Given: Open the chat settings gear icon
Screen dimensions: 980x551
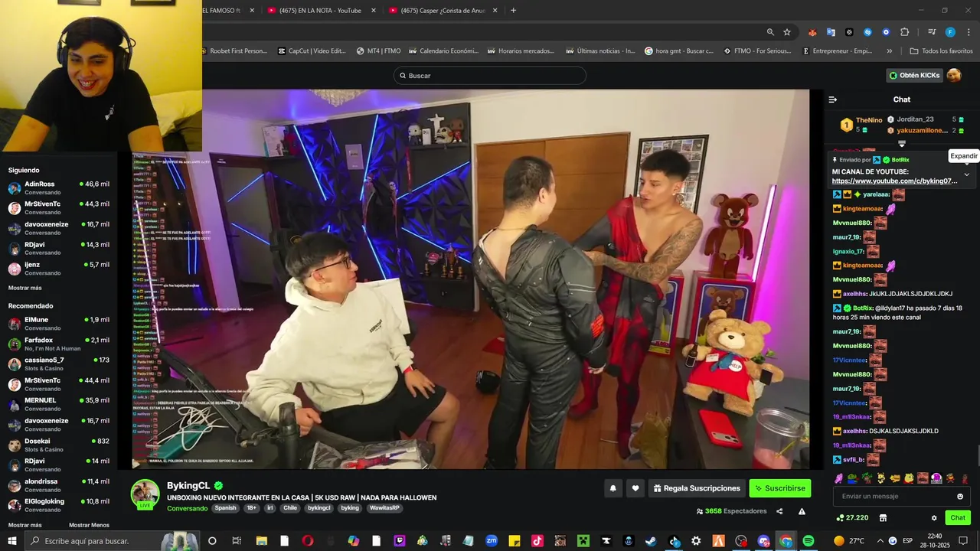Looking at the screenshot, I should click(x=934, y=518).
